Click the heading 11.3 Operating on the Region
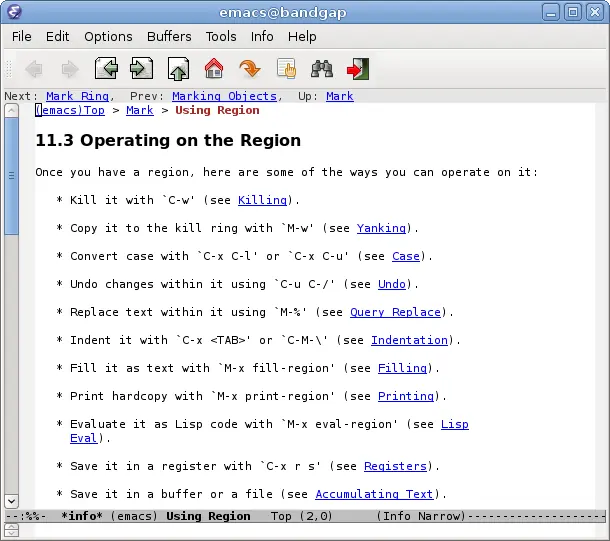 point(168,140)
